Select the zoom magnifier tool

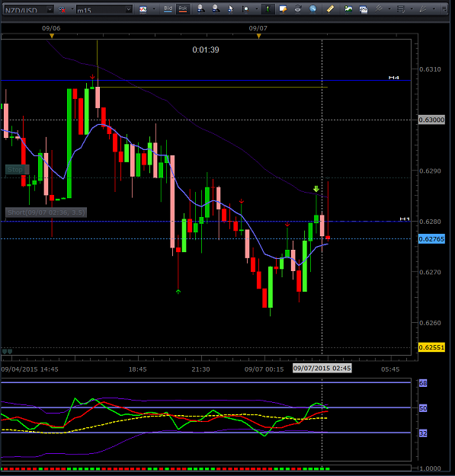245,9
